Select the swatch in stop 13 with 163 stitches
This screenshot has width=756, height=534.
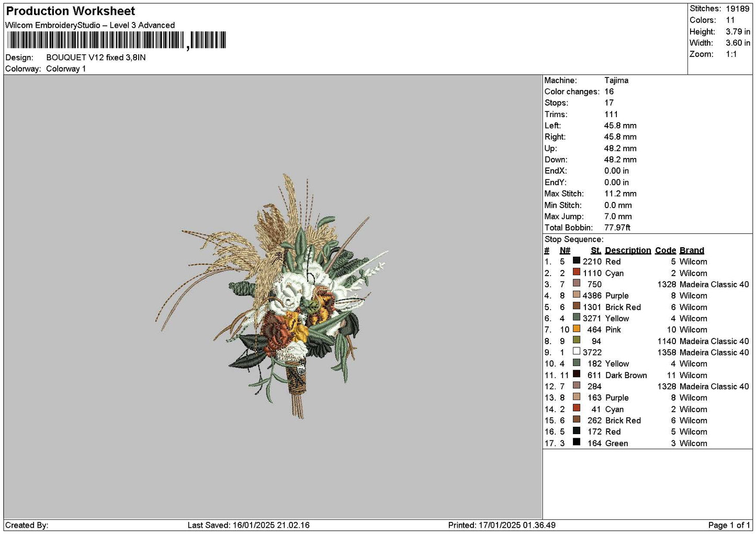[x=577, y=396]
